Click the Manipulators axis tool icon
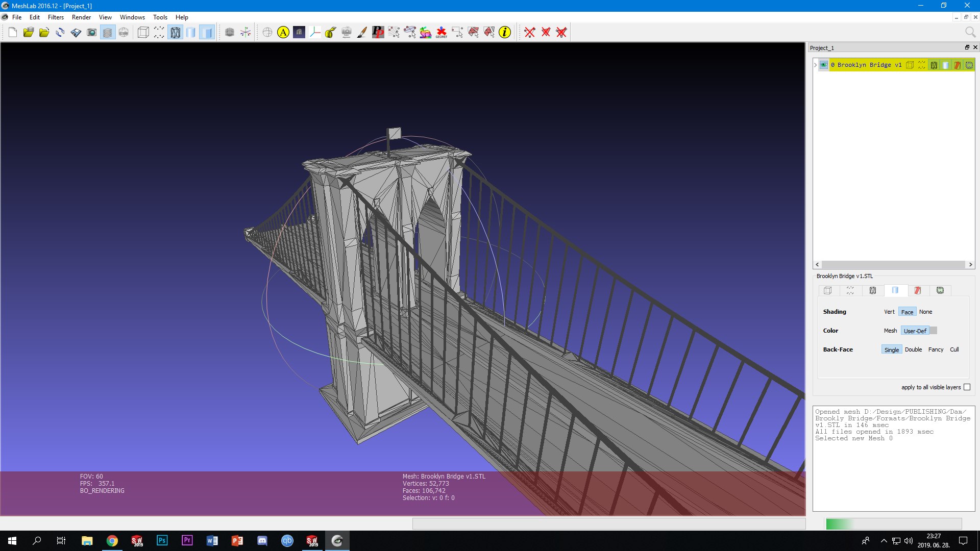 click(315, 33)
